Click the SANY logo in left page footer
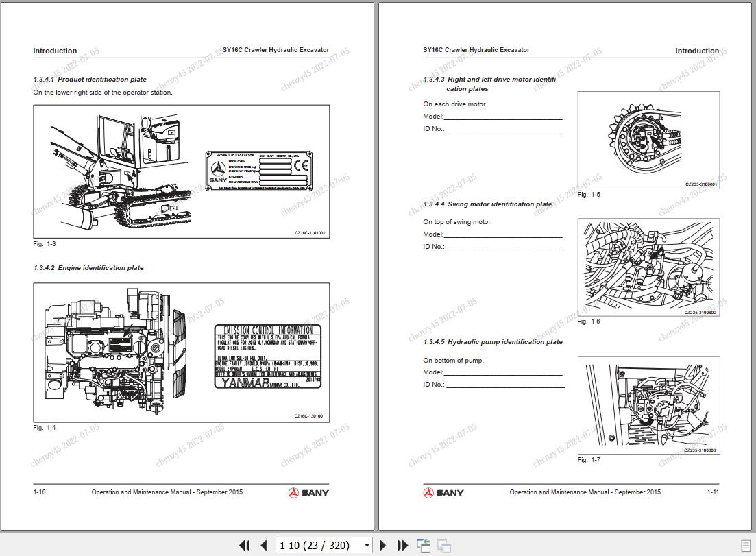 (x=308, y=492)
